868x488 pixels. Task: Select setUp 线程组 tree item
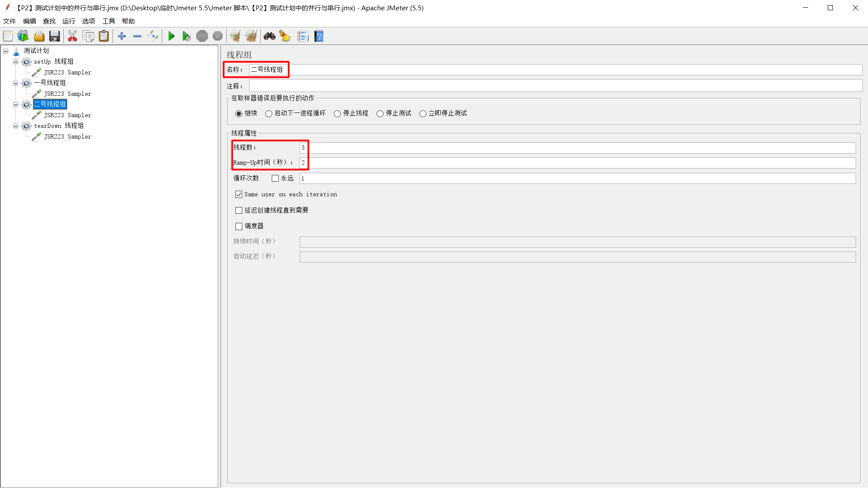coord(54,62)
